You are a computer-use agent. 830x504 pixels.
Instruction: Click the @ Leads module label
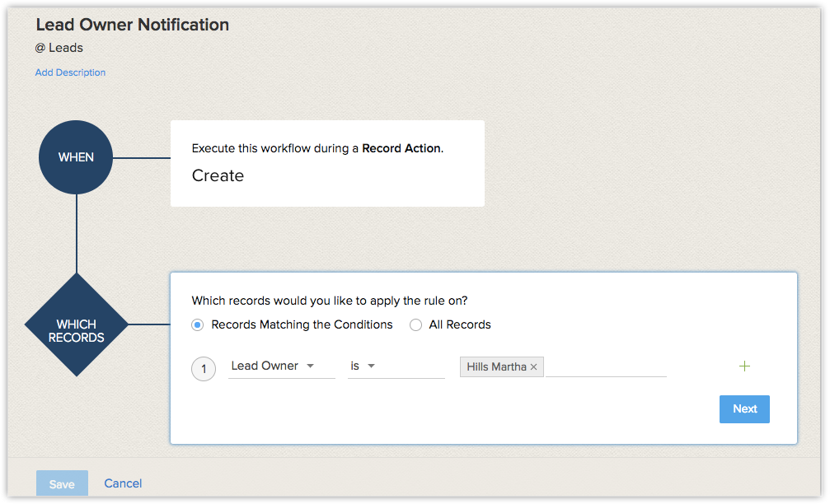pos(59,48)
